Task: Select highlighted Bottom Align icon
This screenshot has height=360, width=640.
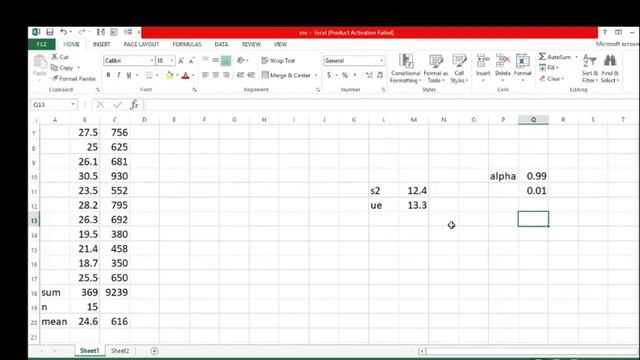Action: click(x=226, y=60)
